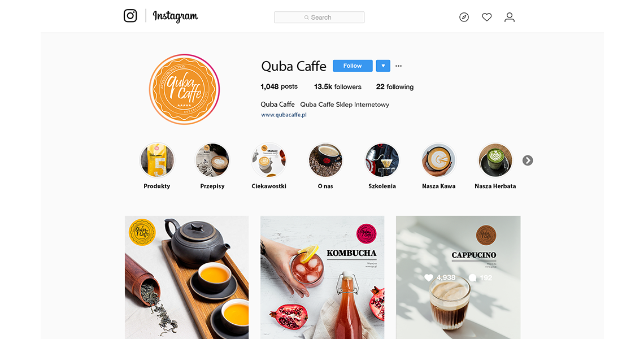Open the Explore compass icon
This screenshot has width=644, height=339.
point(464,18)
